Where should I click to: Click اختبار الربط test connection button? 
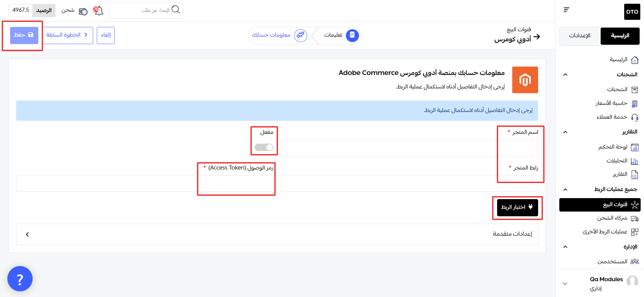click(x=518, y=208)
